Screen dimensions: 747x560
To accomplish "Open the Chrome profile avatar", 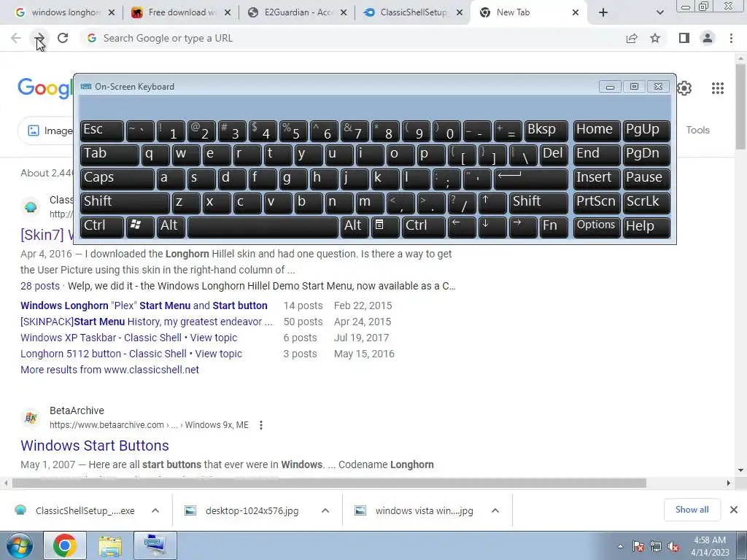I will pos(708,38).
